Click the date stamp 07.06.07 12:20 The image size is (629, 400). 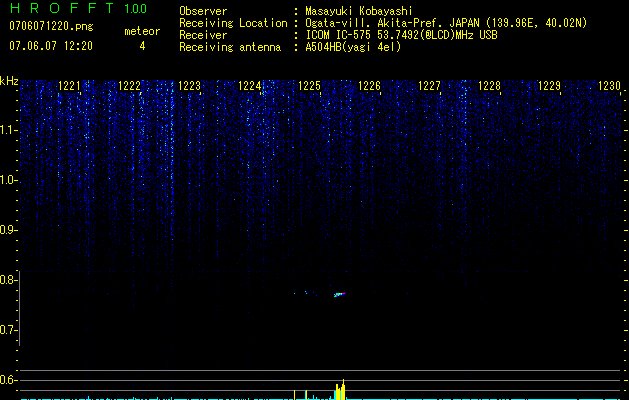(51, 46)
